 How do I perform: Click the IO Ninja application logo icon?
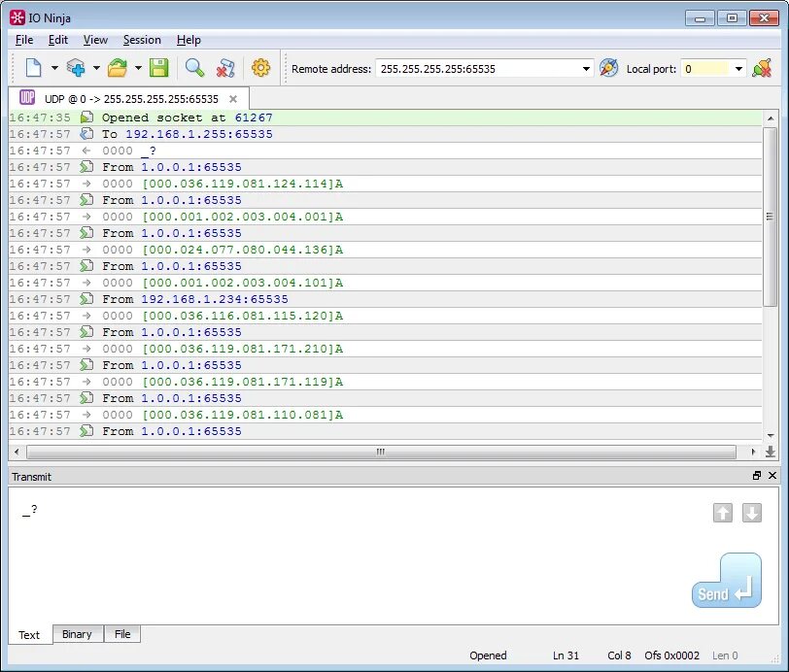[x=17, y=17]
